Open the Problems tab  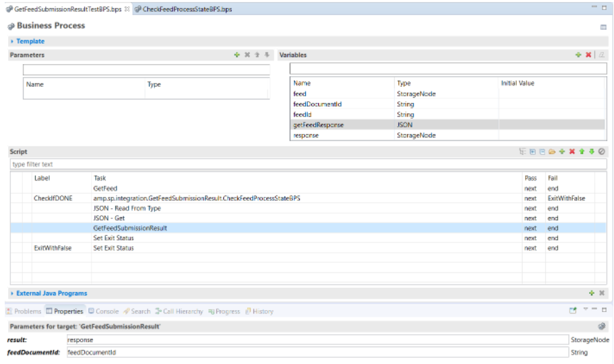pyautogui.click(x=24, y=311)
